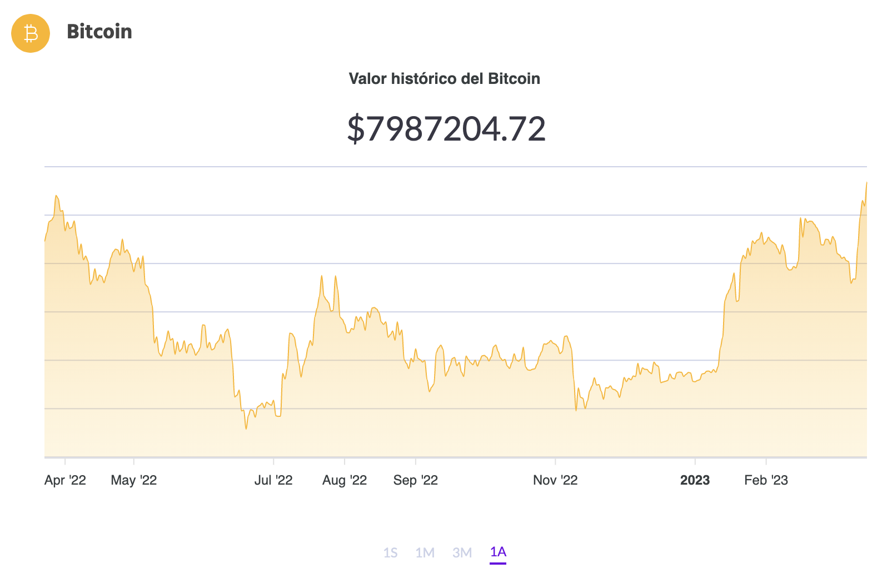Click the orange Bitcoin logo icon
887x588 pixels.
point(31,33)
